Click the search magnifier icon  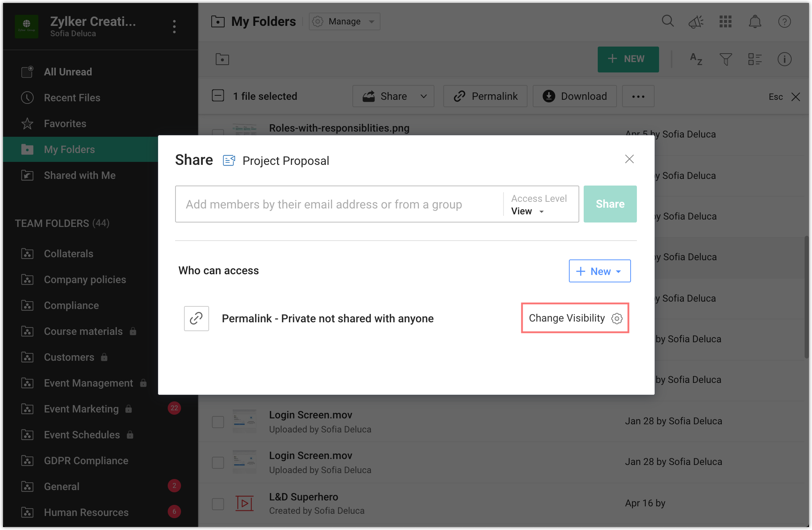[667, 21]
